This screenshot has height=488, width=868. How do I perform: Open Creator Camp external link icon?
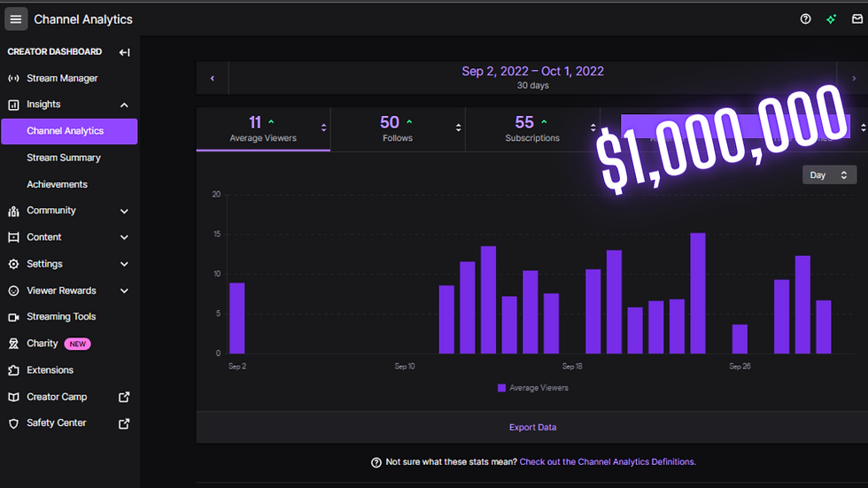[x=124, y=397]
